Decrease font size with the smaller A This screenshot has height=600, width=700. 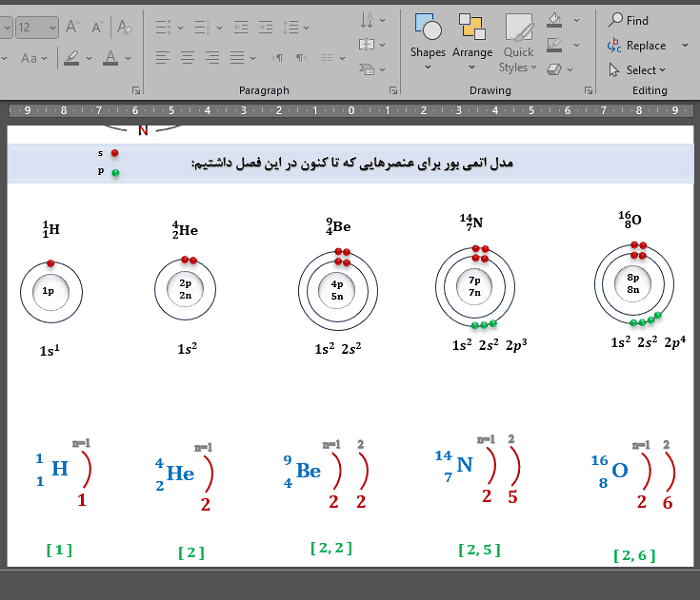pyautogui.click(x=98, y=27)
